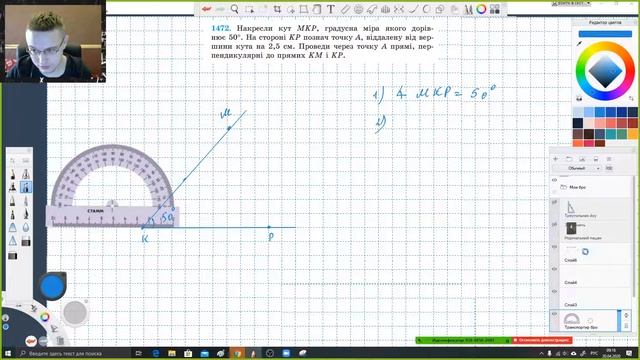
Task: Open the Layers panel menu icon
Action: pos(609,159)
